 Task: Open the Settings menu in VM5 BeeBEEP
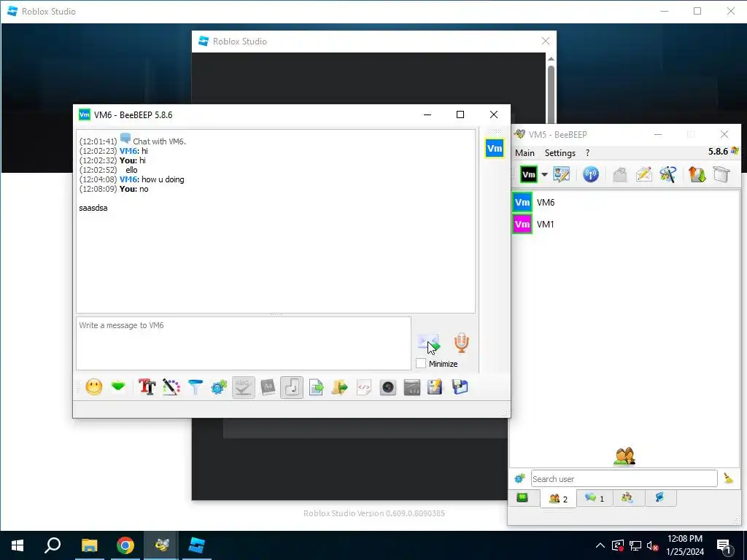coord(560,153)
